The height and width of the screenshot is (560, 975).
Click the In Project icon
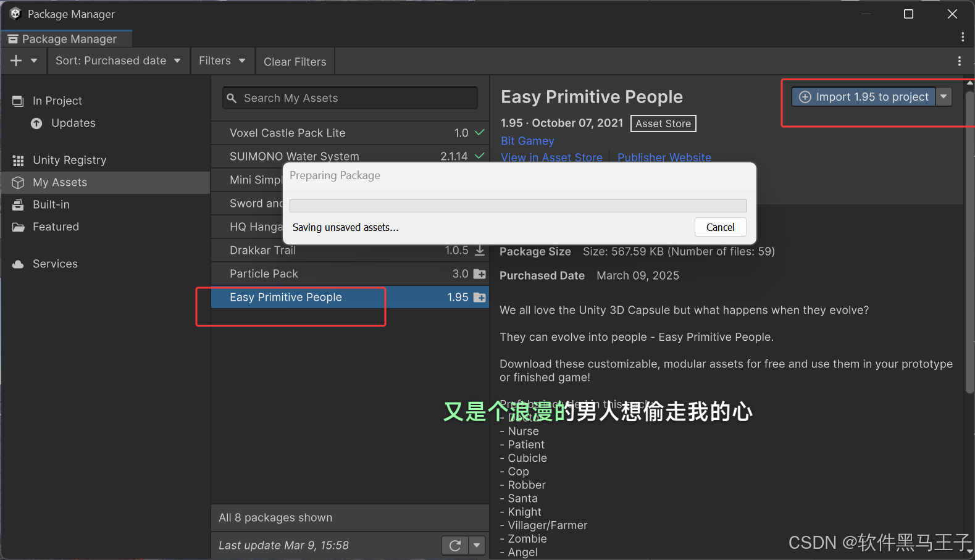[x=18, y=101]
